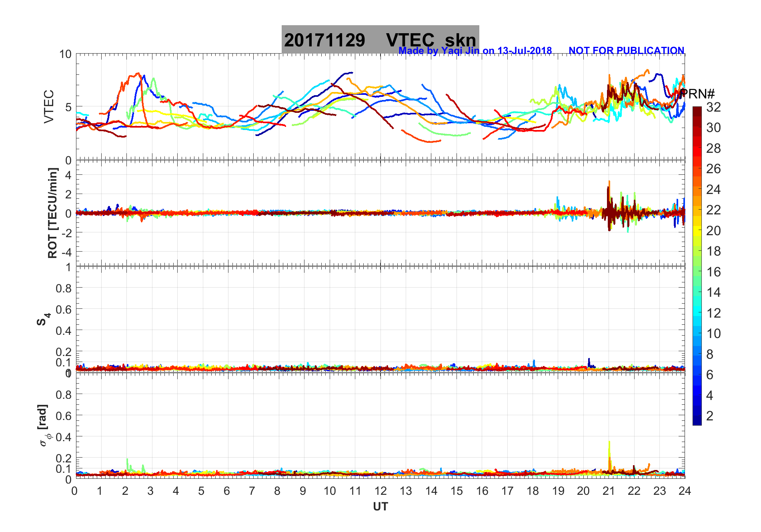Click the plot title '20171129 VTEC skn'
Viewport: 761px width, 532px height.
point(380,40)
